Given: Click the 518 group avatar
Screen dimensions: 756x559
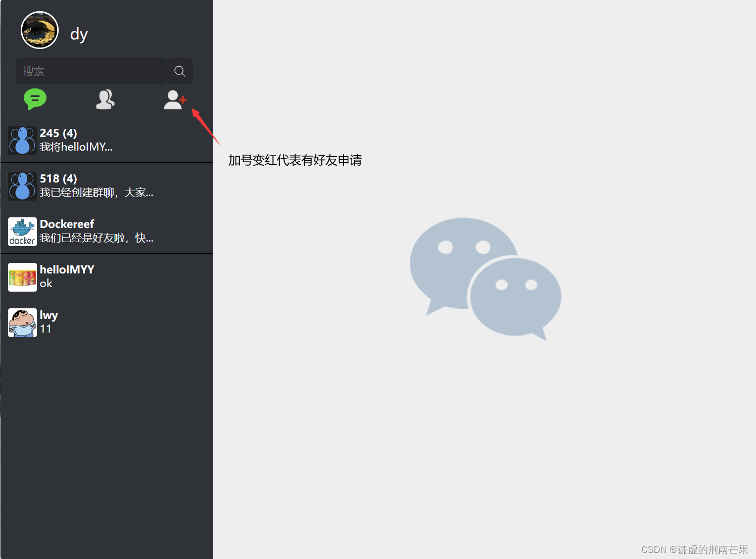Looking at the screenshot, I should pos(22,186).
